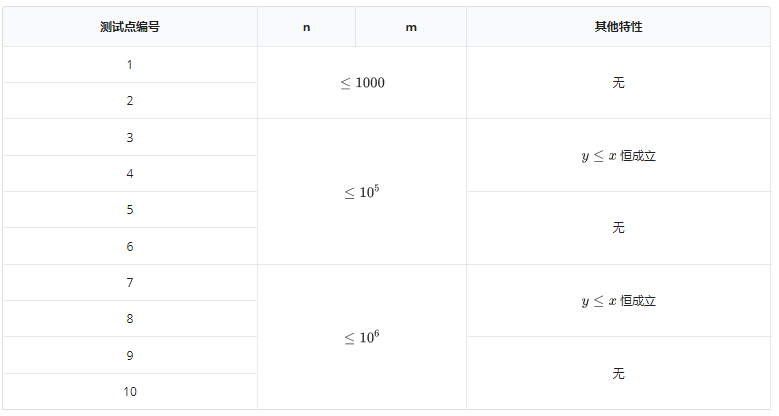Select test point number 6

click(x=130, y=247)
